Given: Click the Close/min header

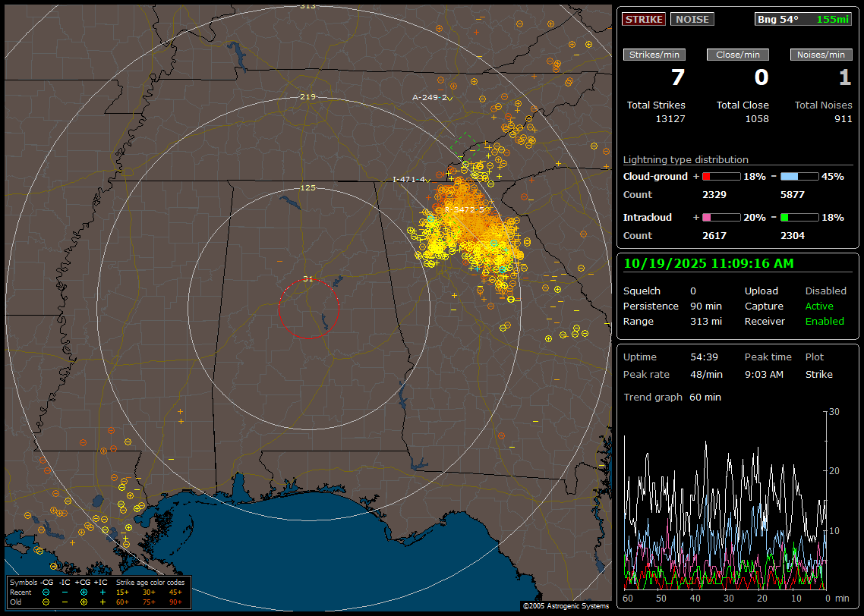Looking at the screenshot, I should (738, 55).
